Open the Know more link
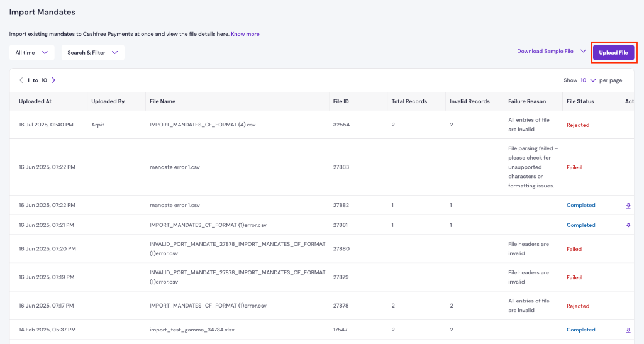The image size is (644, 344). [245, 34]
